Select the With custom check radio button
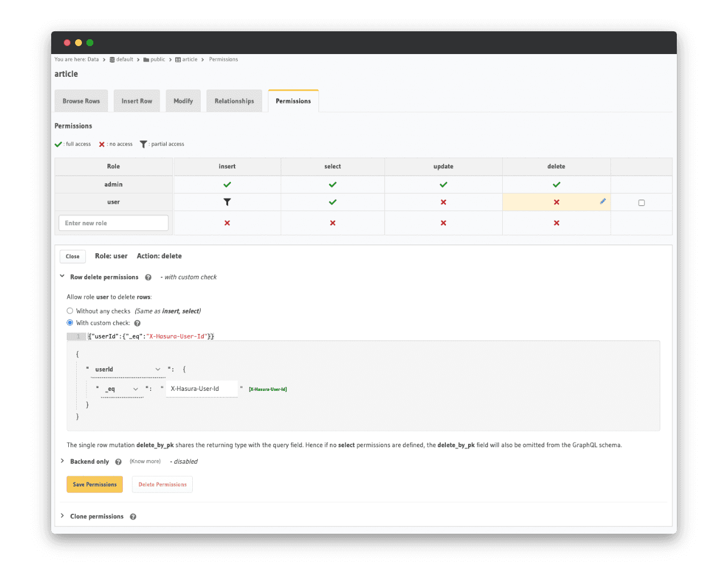728x565 pixels. (70, 323)
